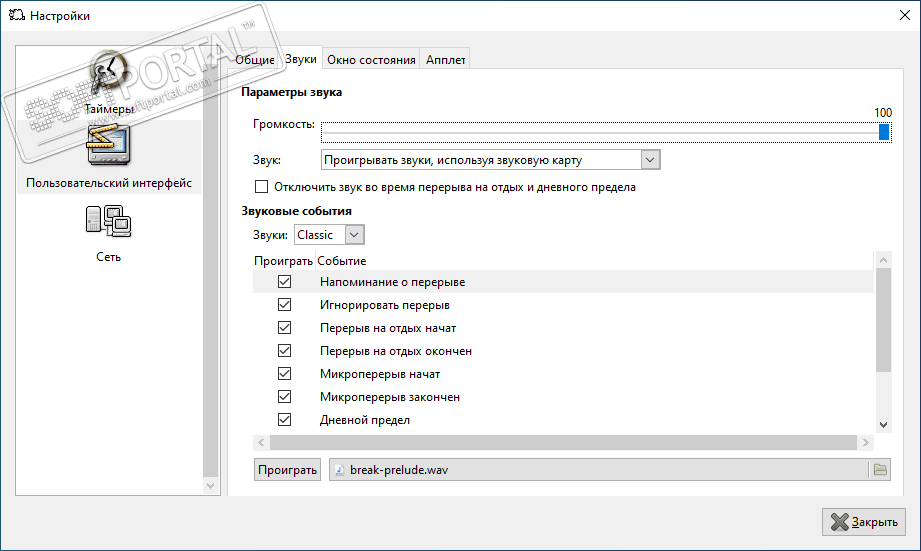Viewport: 921px width, 551px height.
Task: Uncheck Игнорировать перерыв sound
Action: (x=284, y=304)
